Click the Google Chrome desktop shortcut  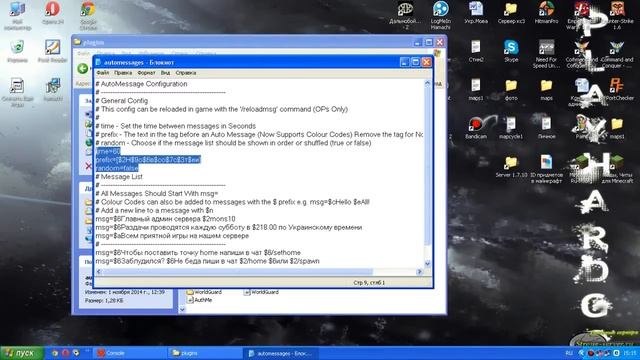pyautogui.click(x=88, y=16)
